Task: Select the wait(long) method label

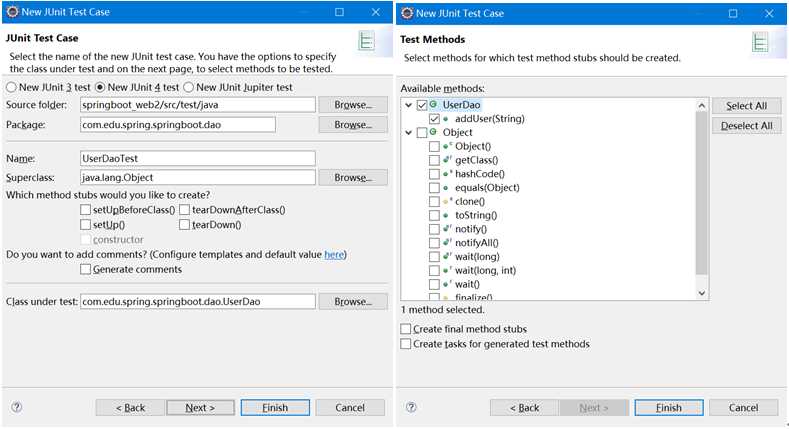Action: click(477, 257)
